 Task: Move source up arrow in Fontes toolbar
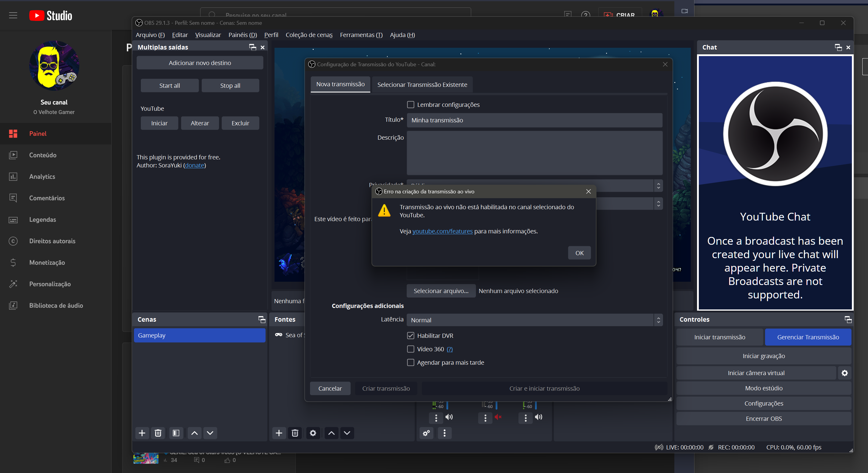point(332,433)
